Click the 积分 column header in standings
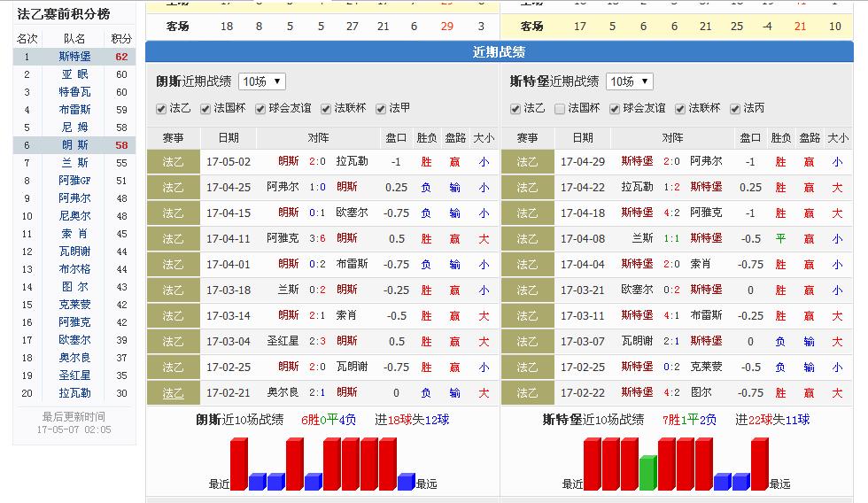The height and width of the screenshot is (503, 868). 121,38
